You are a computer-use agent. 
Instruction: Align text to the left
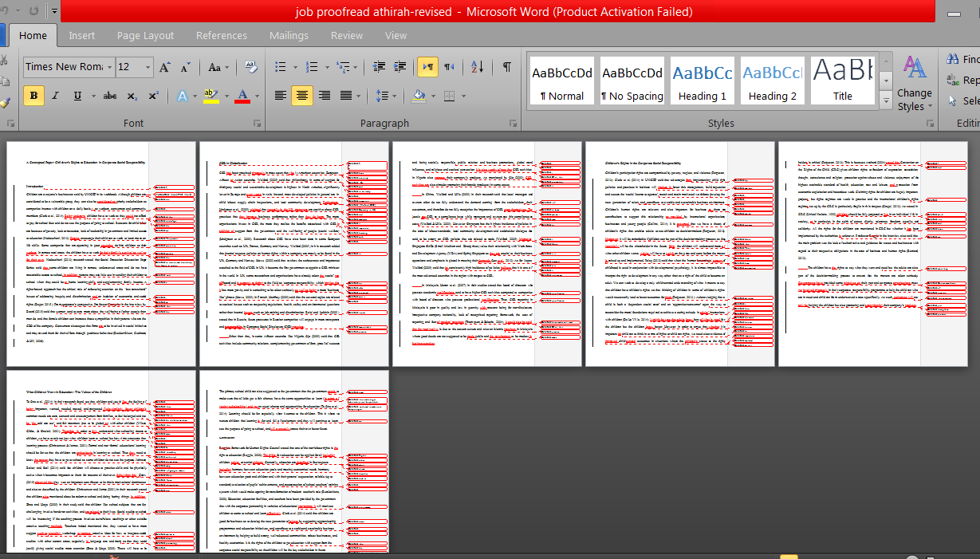(x=281, y=96)
